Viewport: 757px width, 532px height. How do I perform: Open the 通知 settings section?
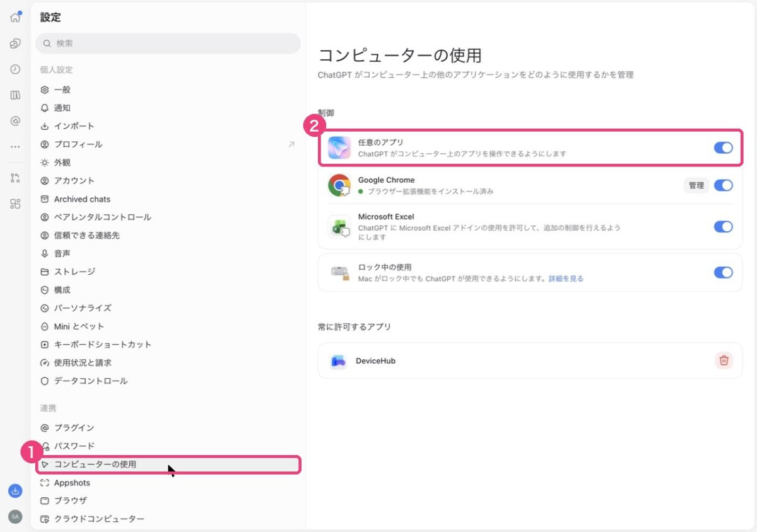pyautogui.click(x=168, y=108)
